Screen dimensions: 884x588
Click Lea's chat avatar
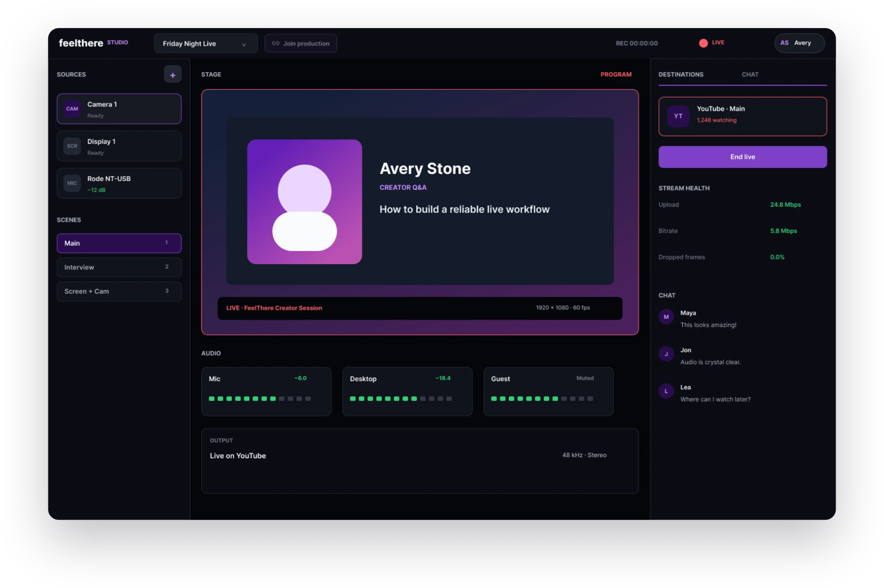666,391
